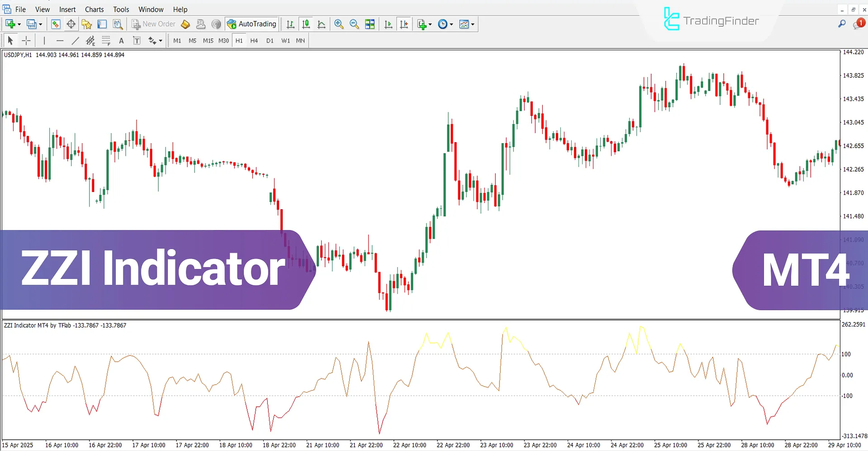Open the MetaQuotes Language Editor

(185, 24)
